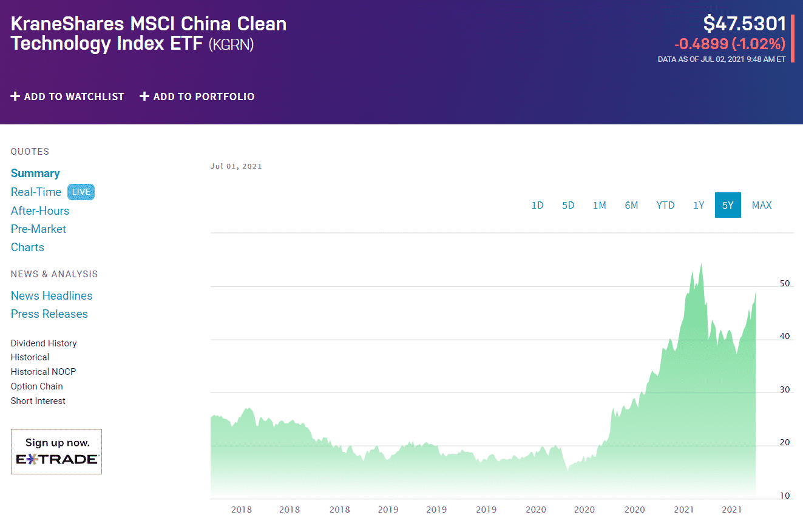The height and width of the screenshot is (532, 803).
Task: Open Dividend History
Action: tap(44, 343)
